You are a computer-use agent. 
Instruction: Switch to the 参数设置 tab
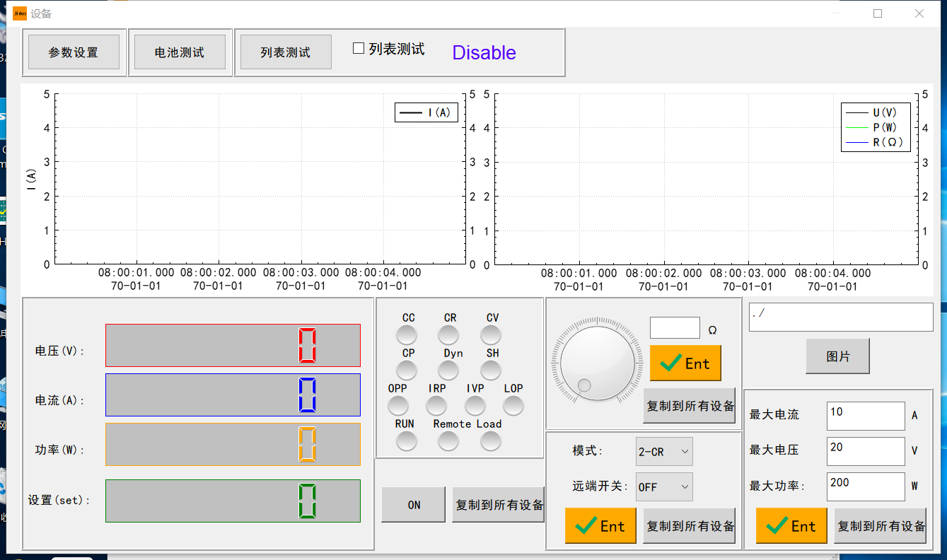click(74, 52)
